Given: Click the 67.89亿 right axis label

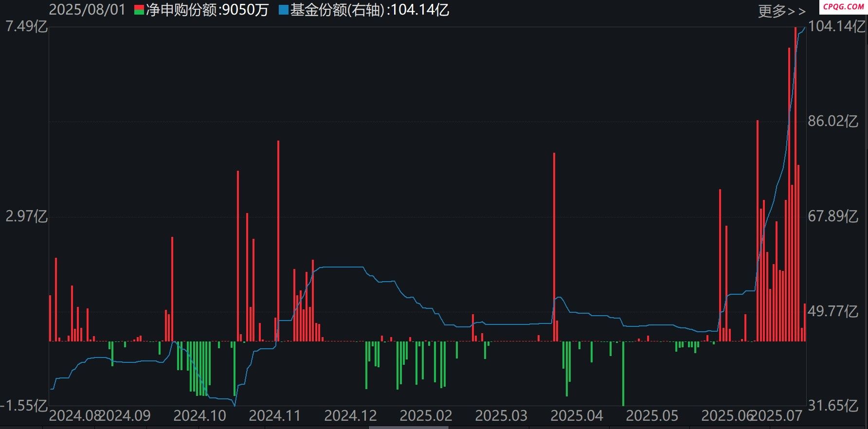Looking at the screenshot, I should click(833, 216).
